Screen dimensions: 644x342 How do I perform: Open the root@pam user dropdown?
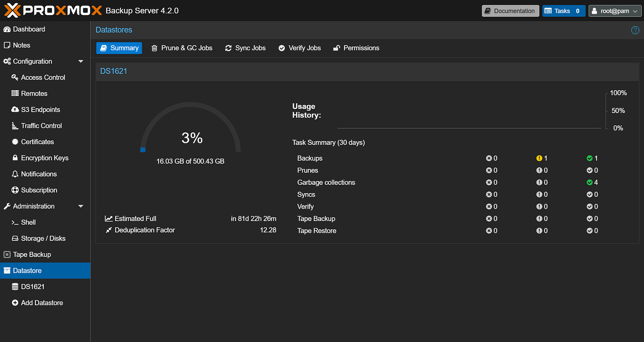pyautogui.click(x=615, y=11)
